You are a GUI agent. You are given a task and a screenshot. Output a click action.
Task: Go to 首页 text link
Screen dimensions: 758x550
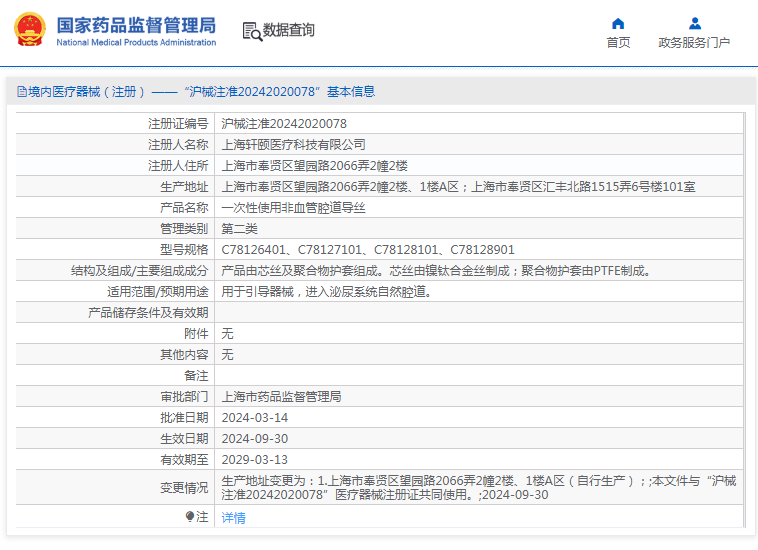tap(618, 43)
